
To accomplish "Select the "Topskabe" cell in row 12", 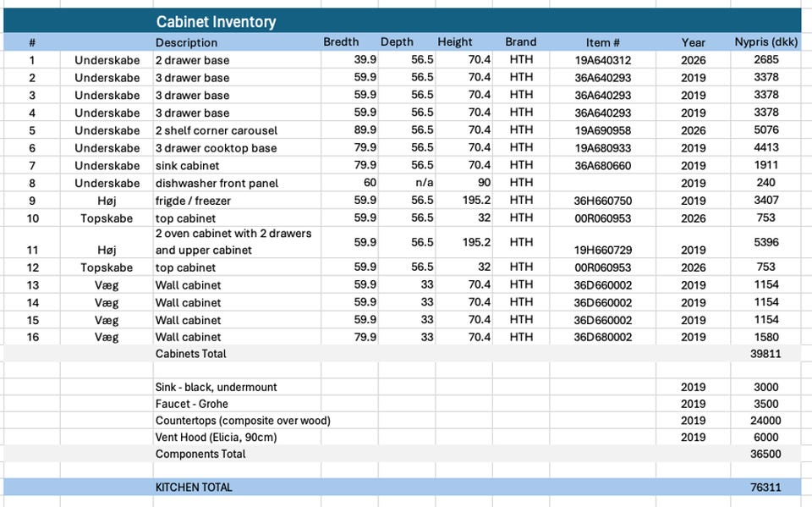I will pos(107,268).
